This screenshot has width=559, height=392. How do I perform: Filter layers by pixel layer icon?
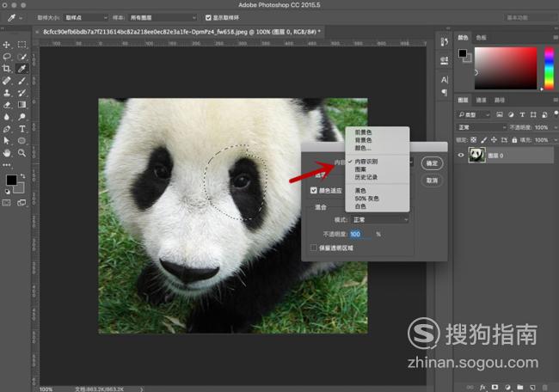pyautogui.click(x=500, y=114)
